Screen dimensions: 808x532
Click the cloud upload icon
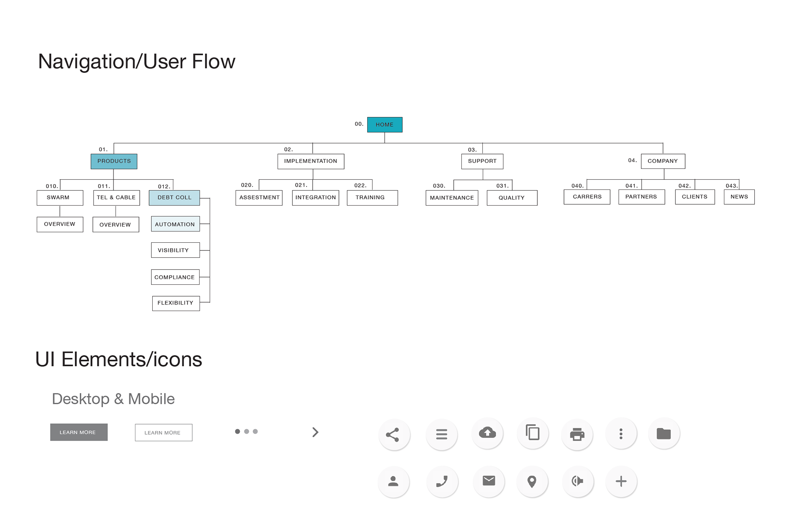tap(487, 433)
